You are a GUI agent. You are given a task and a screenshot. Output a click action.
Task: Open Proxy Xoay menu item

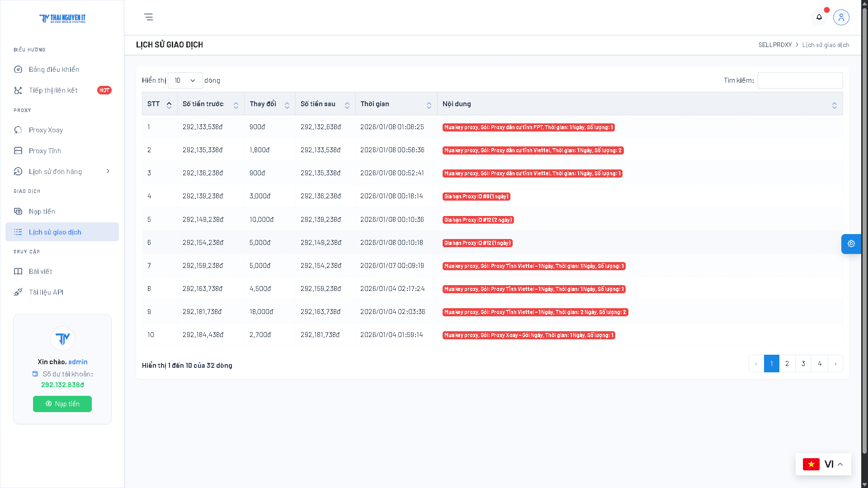point(62,130)
